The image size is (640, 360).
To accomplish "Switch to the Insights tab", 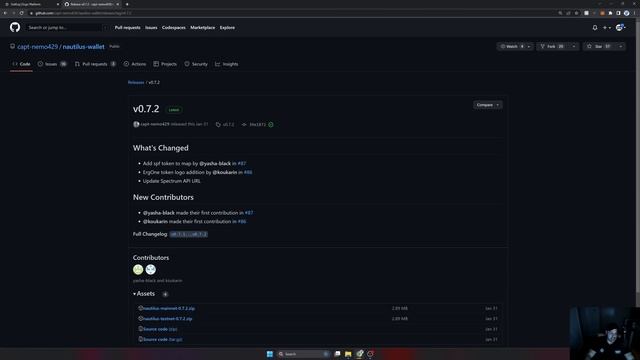I will pyautogui.click(x=227, y=64).
